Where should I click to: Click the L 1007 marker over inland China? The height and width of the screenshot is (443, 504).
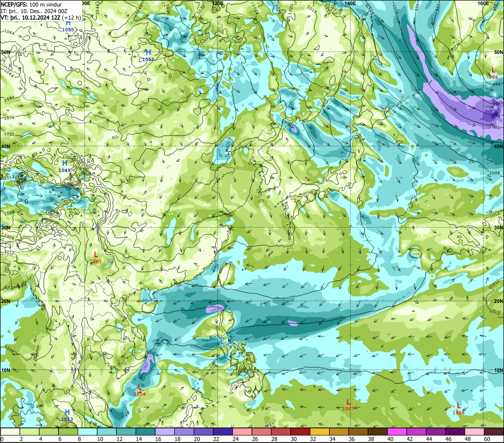[x=96, y=258]
